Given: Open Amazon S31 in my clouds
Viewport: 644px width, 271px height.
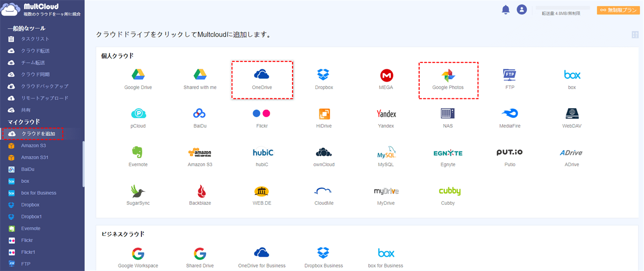Looking at the screenshot, I should [x=35, y=157].
